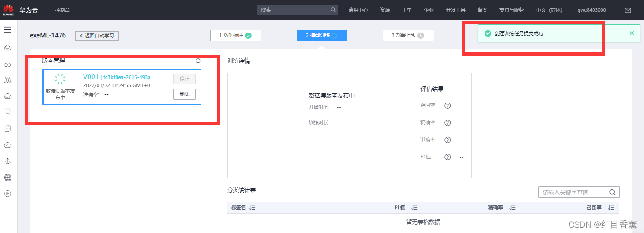Open the single-document cloud sidebar icon
This screenshot has height=233, width=644.
tap(7, 112)
